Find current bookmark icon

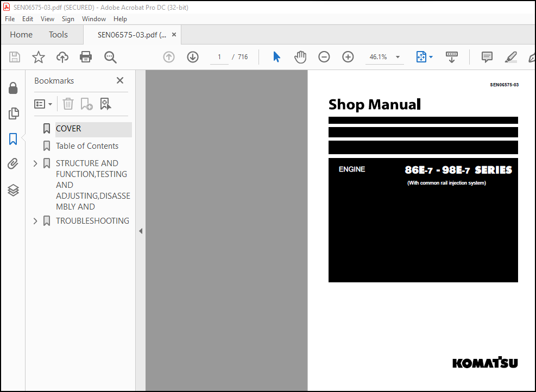105,104
